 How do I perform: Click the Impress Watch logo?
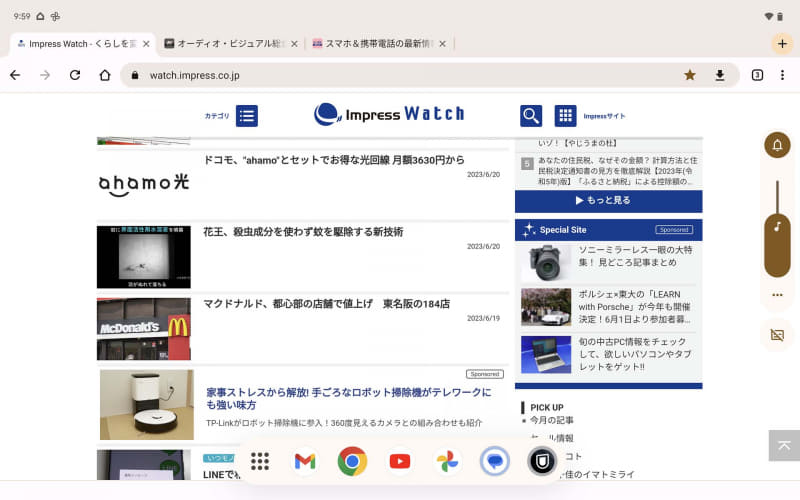tap(389, 114)
